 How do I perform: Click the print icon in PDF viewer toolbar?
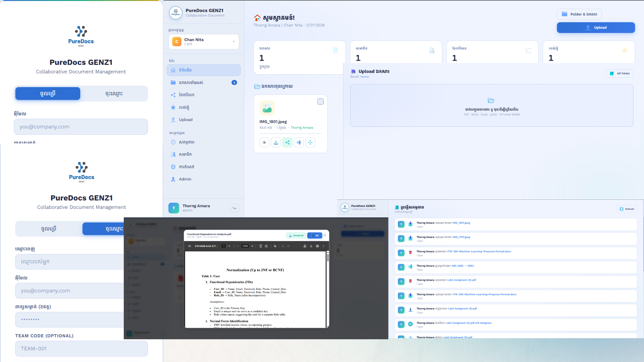tap(317, 246)
